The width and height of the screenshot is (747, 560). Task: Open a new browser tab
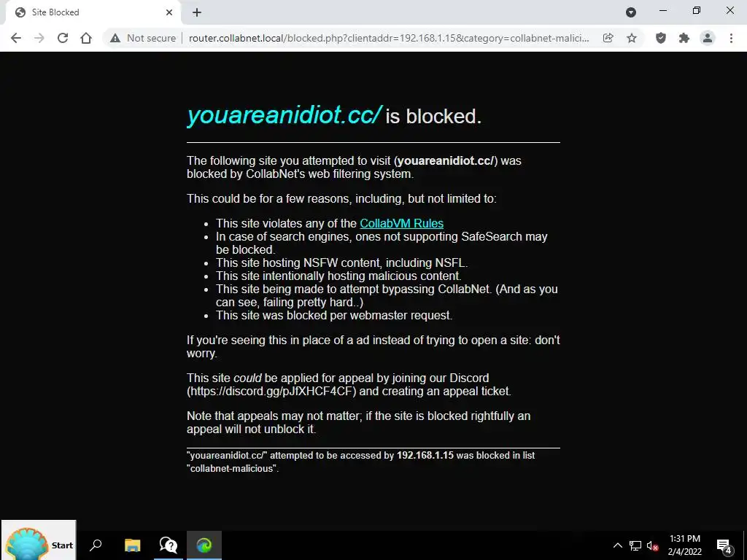click(x=197, y=12)
